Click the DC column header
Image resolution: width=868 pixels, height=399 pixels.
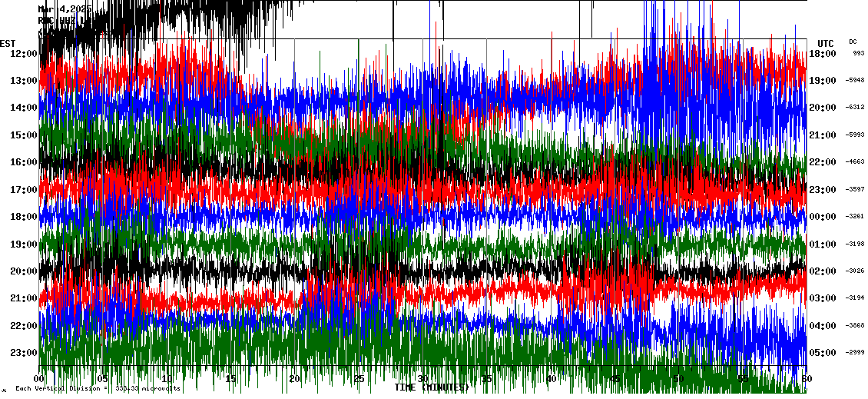[x=853, y=42]
